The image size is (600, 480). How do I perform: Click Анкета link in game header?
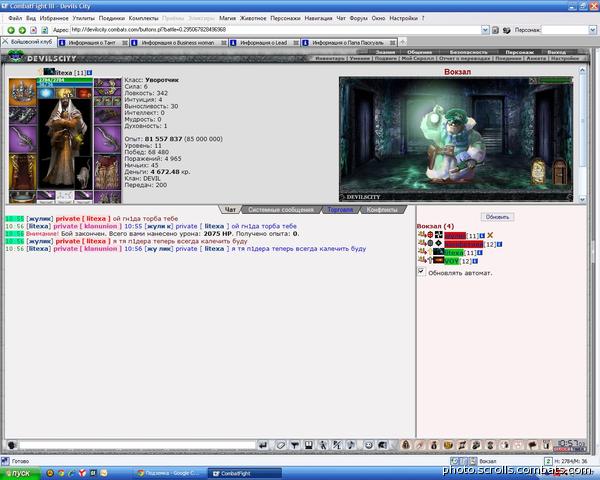(535, 59)
